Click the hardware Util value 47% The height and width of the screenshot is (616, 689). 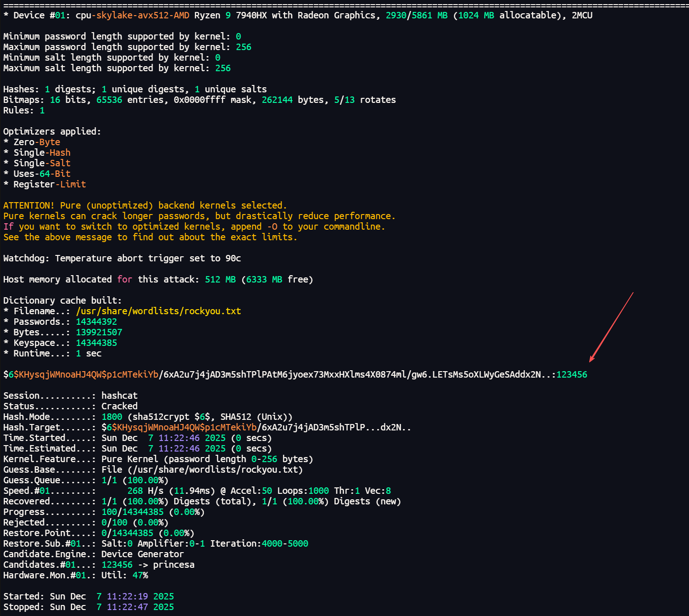140,575
